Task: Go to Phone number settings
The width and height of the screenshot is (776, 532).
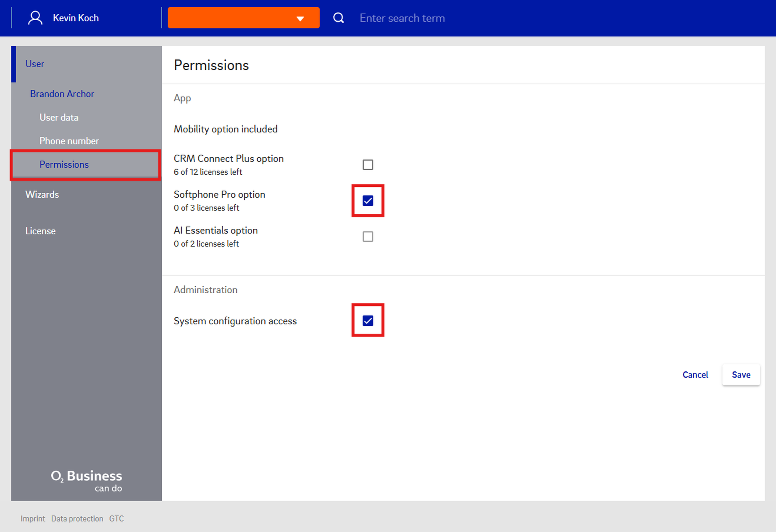Action: point(69,141)
